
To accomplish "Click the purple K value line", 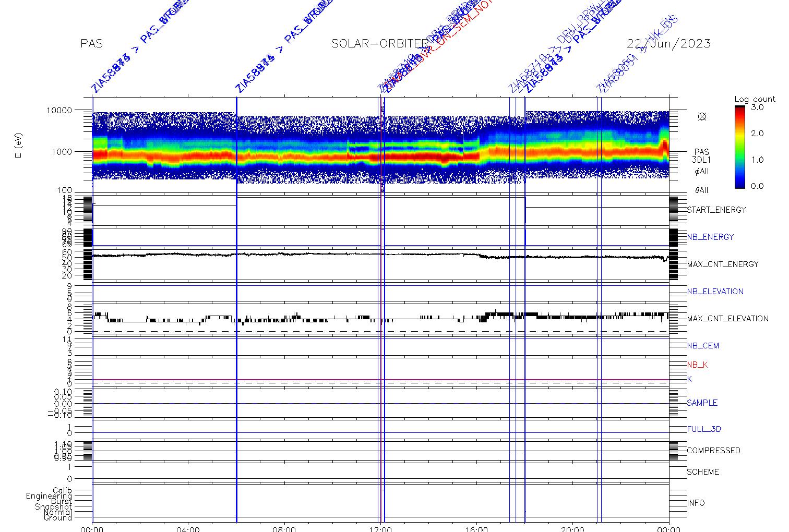I will coord(380,380).
